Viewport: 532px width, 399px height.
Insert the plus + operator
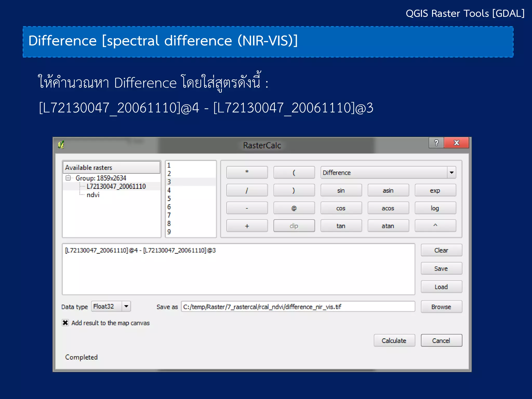247,225
